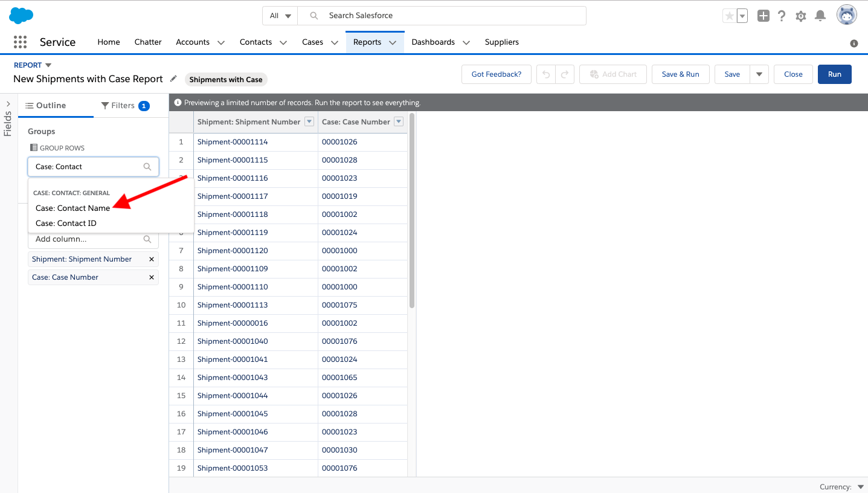Image resolution: width=868 pixels, height=493 pixels.
Task: Edit report name with pencil icon
Action: 173,79
